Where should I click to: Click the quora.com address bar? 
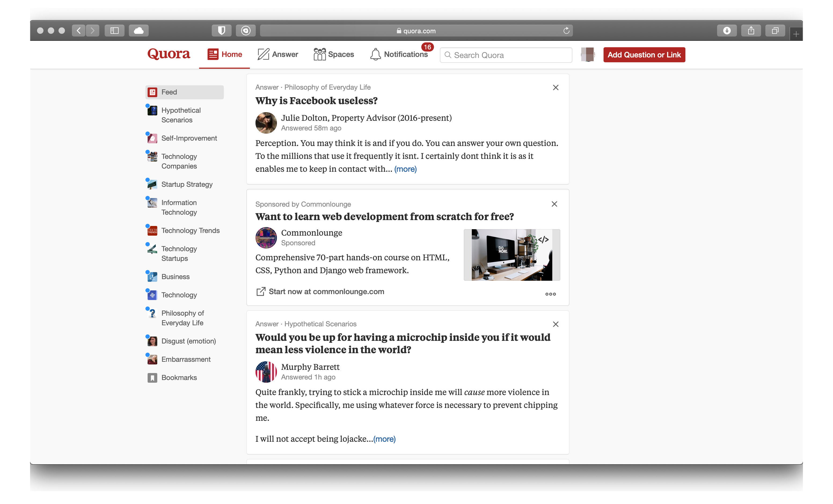(416, 31)
